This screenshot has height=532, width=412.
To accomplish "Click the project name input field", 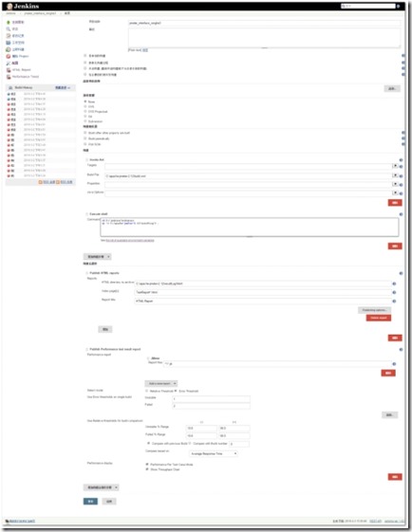I will tap(264, 23).
